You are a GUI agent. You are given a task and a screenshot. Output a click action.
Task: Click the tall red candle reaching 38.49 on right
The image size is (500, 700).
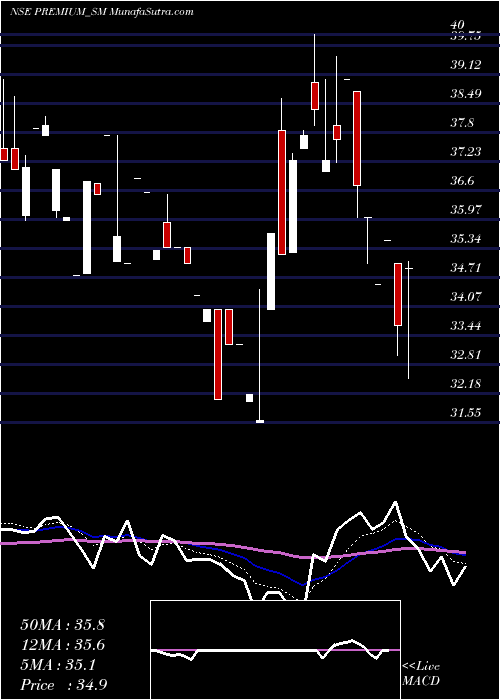357,138
